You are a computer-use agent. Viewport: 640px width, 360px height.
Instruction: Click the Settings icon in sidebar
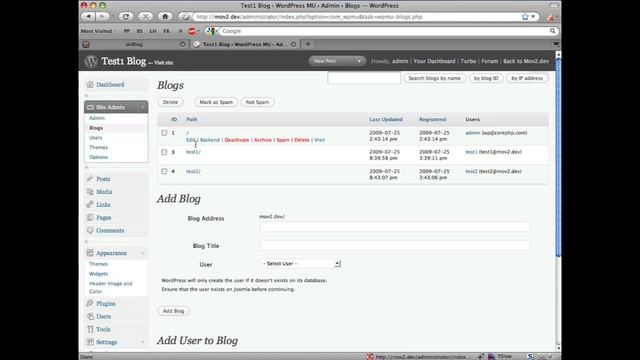point(90,342)
